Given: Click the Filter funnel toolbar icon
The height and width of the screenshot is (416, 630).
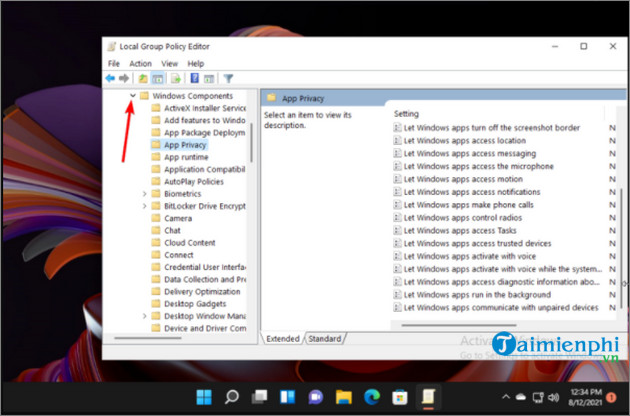Looking at the screenshot, I should 228,78.
